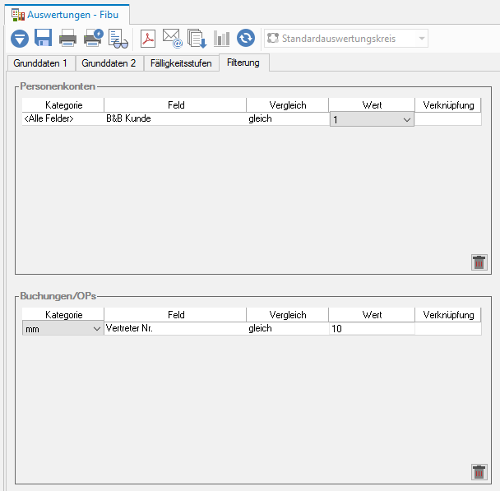The width and height of the screenshot is (500, 491).
Task: Click Kategorie column header in Buchungen/OPs
Action: 63,315
